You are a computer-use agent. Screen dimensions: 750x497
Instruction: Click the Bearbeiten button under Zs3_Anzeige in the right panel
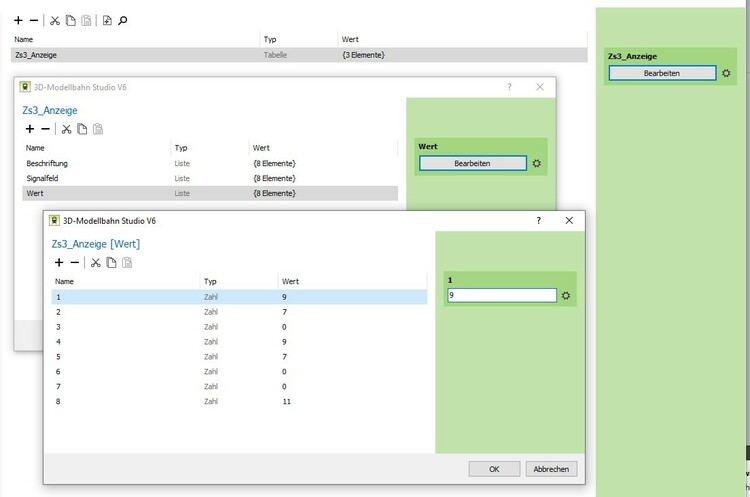(662, 73)
